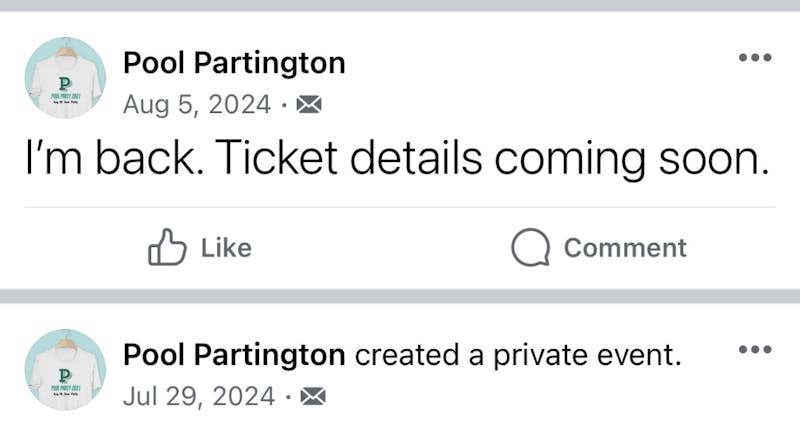Open the private event post's three-dot menu
Viewport: 800px width, 427px height.
point(755,349)
